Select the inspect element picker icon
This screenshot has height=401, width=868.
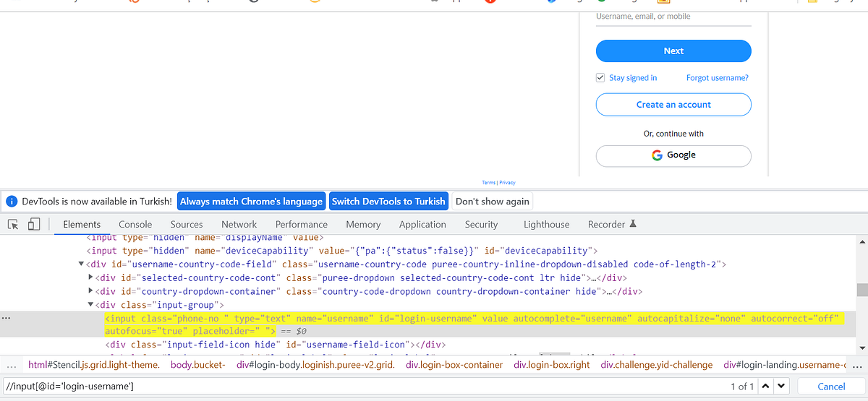pos(13,225)
